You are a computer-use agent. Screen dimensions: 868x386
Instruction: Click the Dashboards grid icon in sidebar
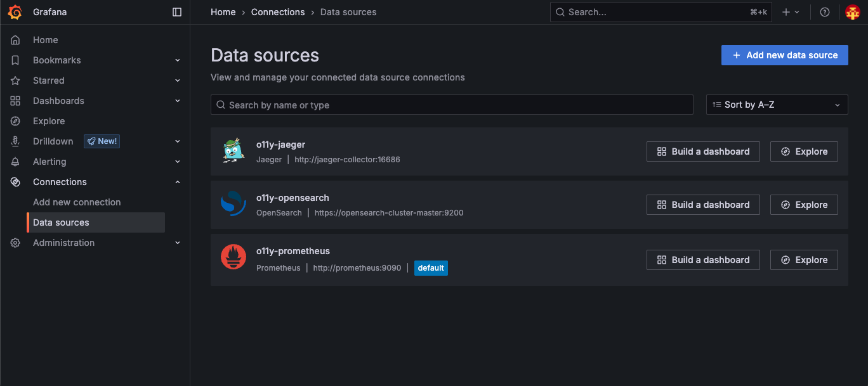pos(15,101)
